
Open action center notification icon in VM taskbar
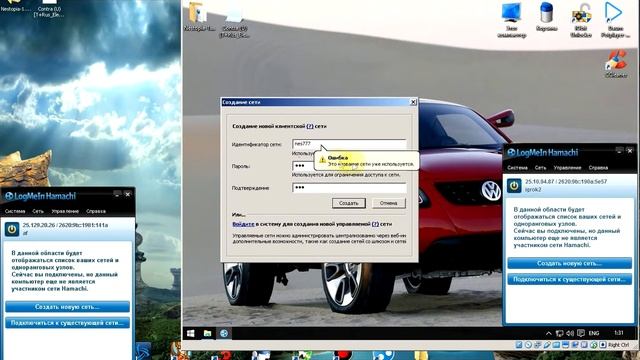pos(581,333)
